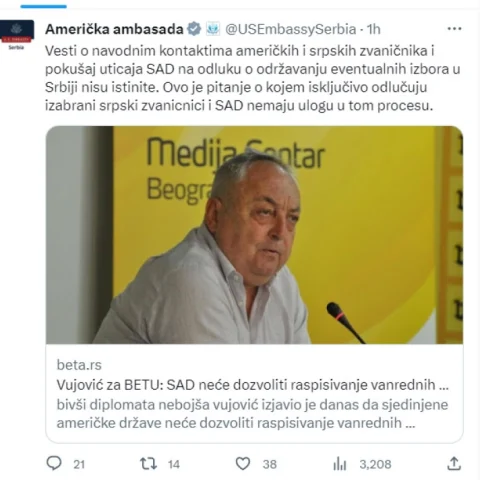Open the Medija Centar article preview image
The width and height of the screenshot is (480, 480).
tap(254, 235)
